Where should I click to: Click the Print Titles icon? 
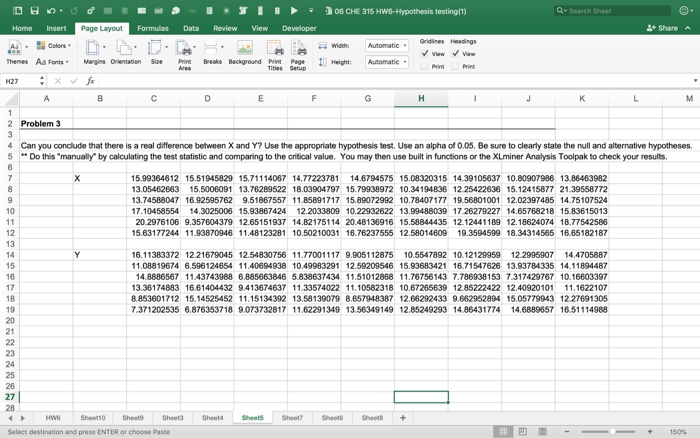coord(275,48)
